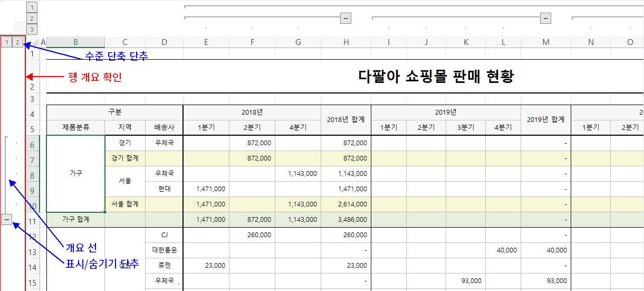
Task: Select column J header
Action: (426, 42)
